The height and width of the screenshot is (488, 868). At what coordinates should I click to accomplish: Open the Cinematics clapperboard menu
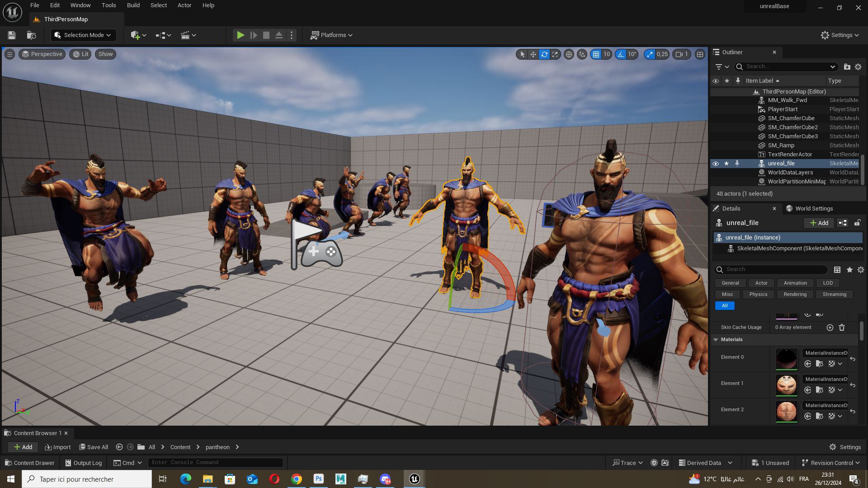(x=188, y=35)
